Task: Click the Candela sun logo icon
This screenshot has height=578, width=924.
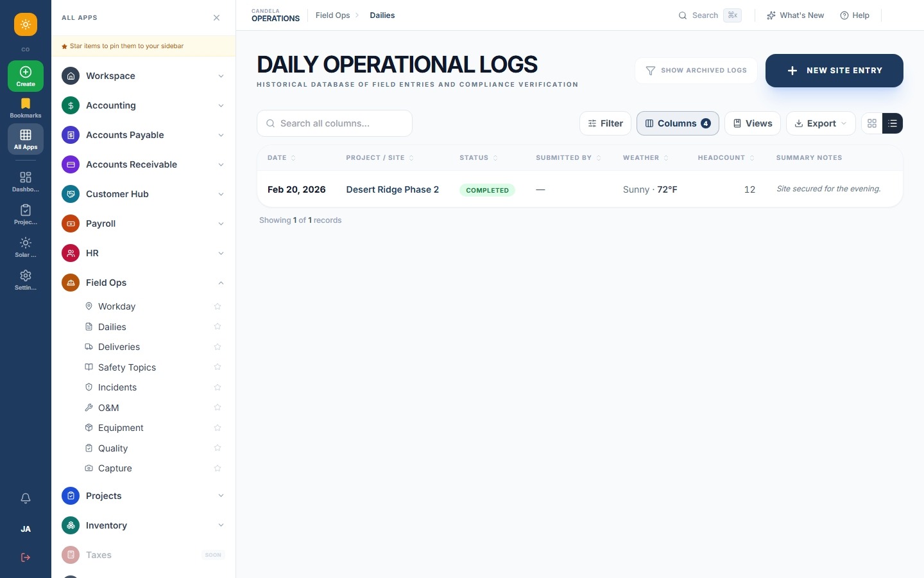Action: 26,24
